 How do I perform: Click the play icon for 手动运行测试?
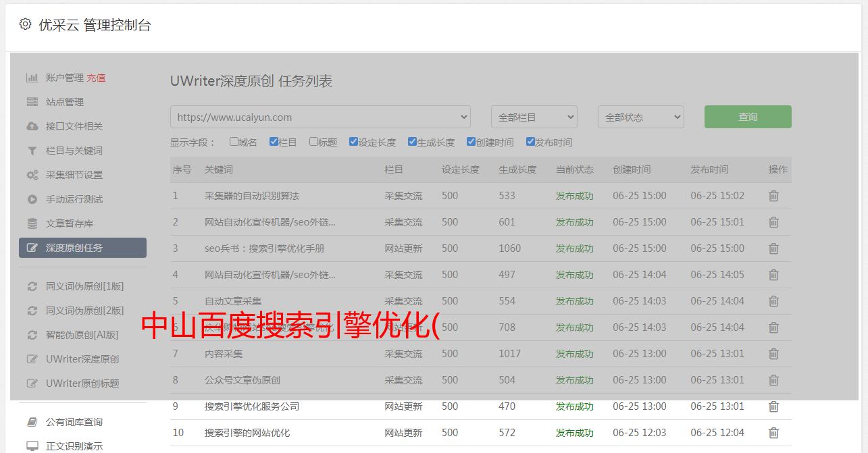pyautogui.click(x=32, y=199)
